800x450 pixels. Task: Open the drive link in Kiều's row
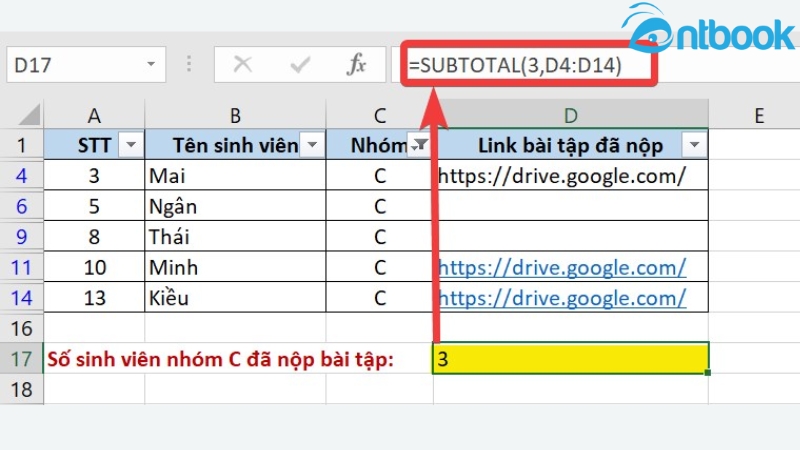click(562, 298)
